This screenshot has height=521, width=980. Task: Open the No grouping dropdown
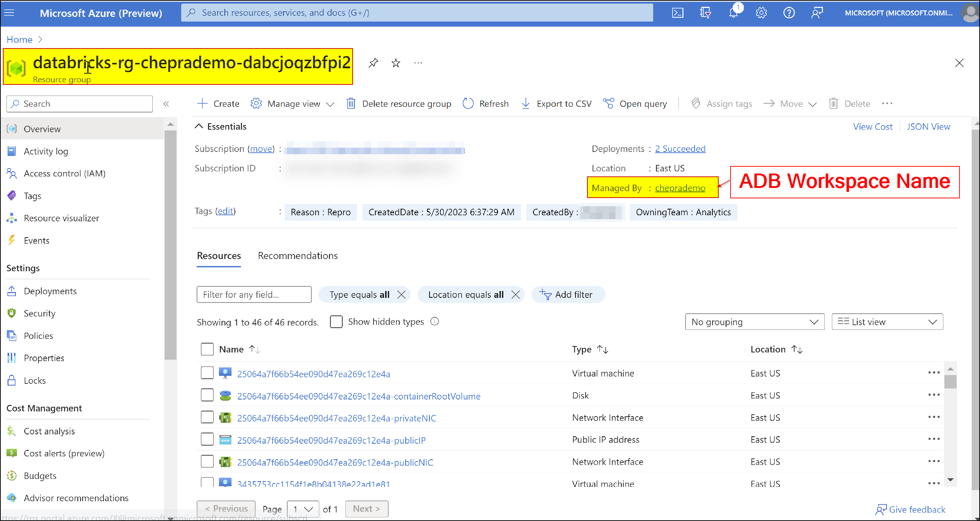pos(755,322)
